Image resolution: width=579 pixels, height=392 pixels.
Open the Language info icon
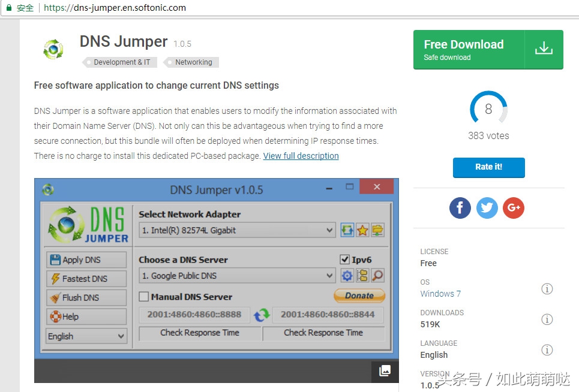click(x=547, y=350)
